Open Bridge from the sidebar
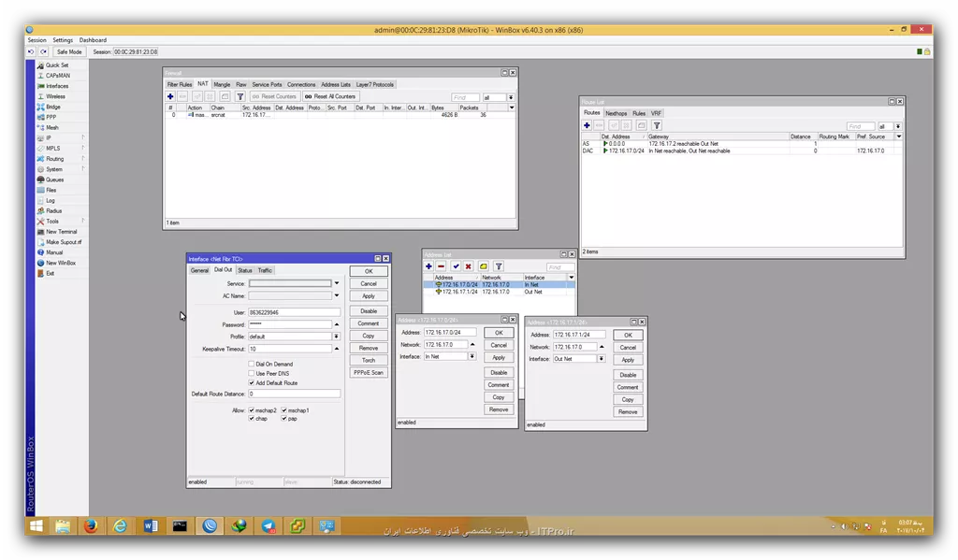 (53, 107)
